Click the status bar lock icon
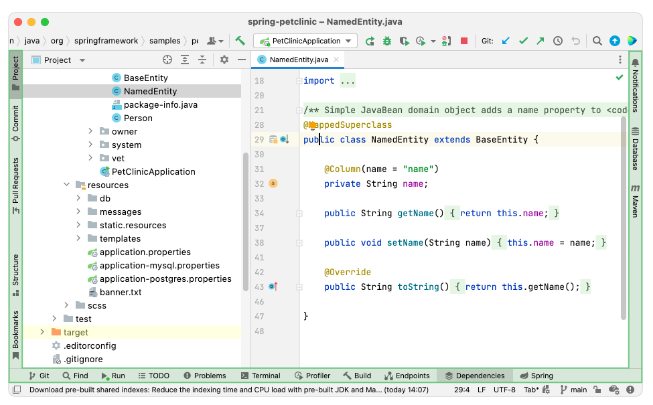This screenshot has height=405, width=653. coord(597,390)
